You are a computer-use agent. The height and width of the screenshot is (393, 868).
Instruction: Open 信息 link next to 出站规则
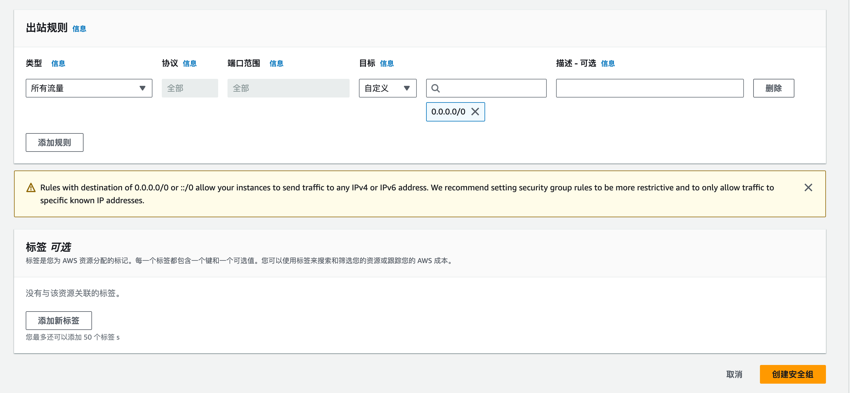(x=79, y=29)
